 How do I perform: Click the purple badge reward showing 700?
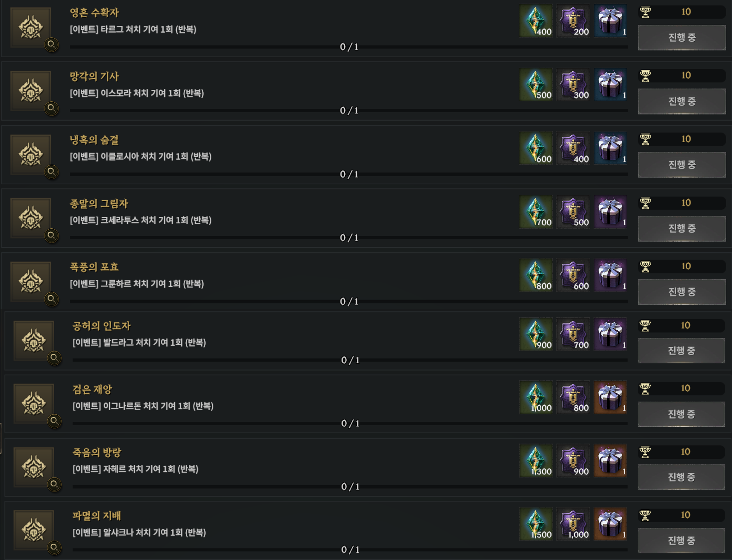[573, 334]
